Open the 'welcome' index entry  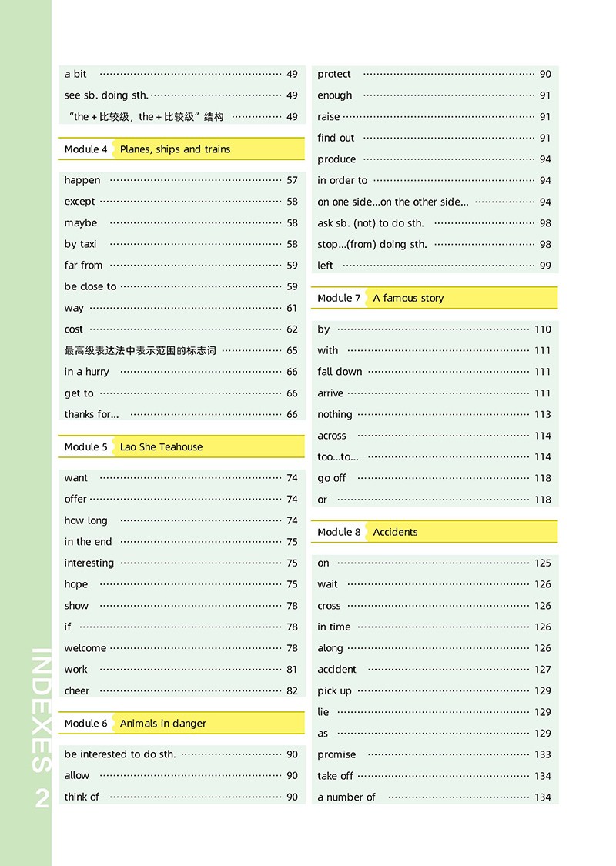pos(85,648)
